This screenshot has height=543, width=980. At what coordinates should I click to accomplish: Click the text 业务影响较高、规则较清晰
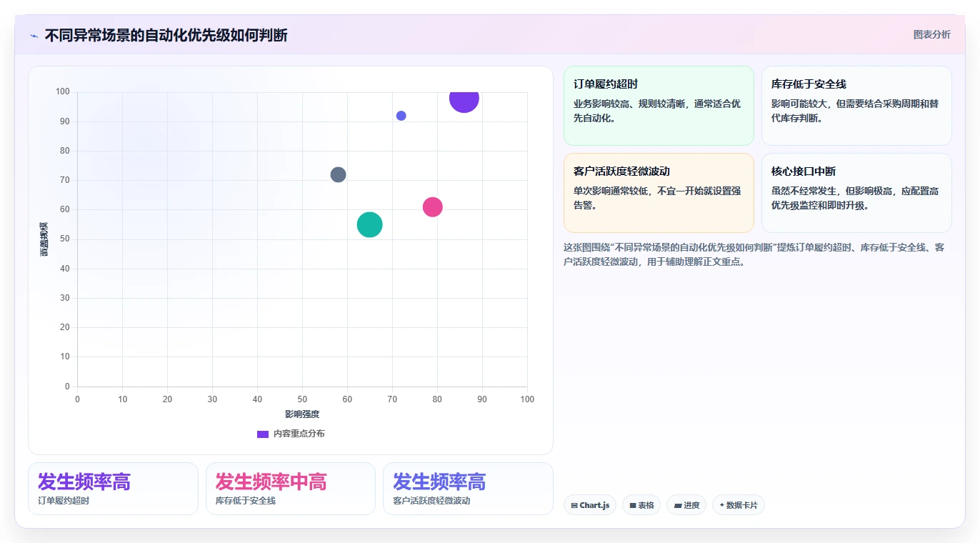click(630, 104)
